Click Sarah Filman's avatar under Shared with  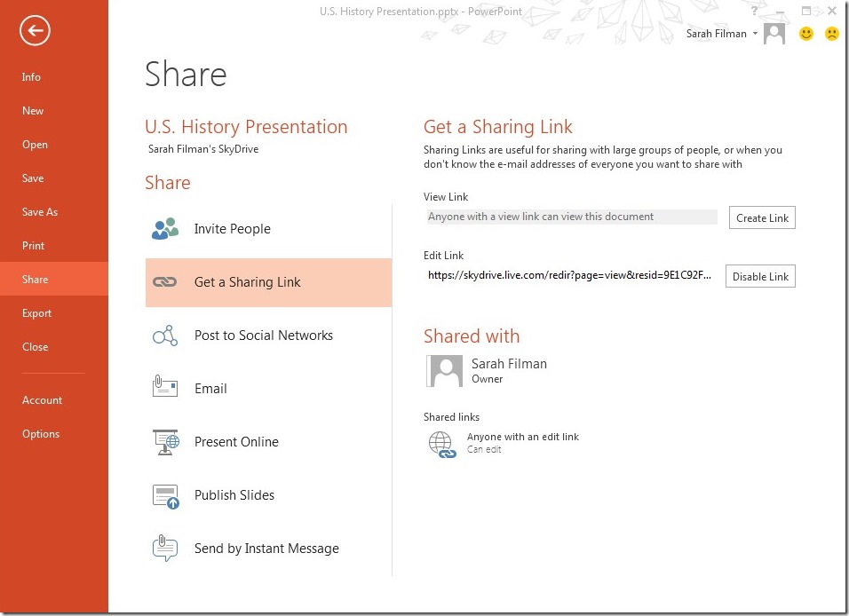pyautogui.click(x=445, y=371)
